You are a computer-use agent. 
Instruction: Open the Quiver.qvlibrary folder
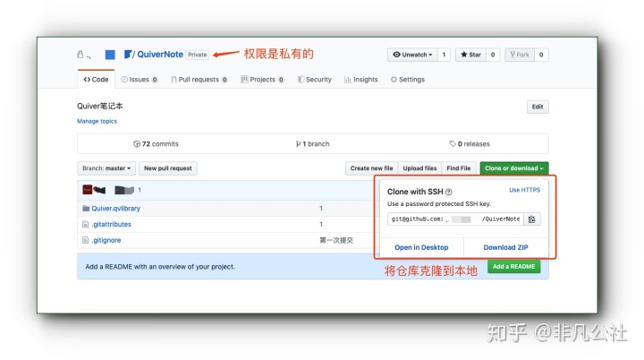pyautogui.click(x=115, y=209)
